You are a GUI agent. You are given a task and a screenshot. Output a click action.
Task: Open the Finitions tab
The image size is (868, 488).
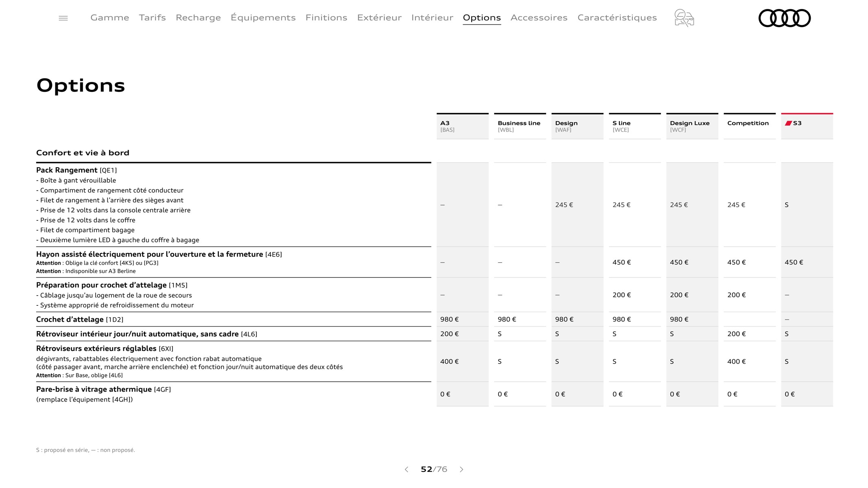point(326,17)
